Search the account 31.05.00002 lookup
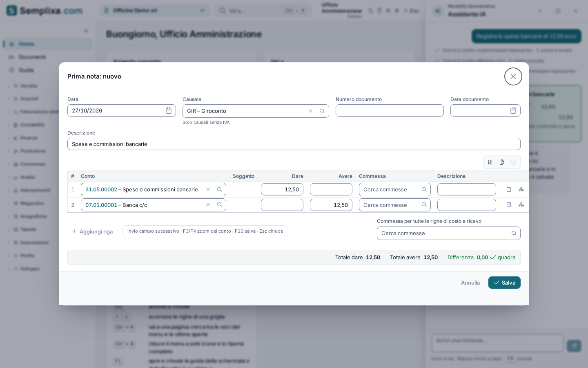 220,189
